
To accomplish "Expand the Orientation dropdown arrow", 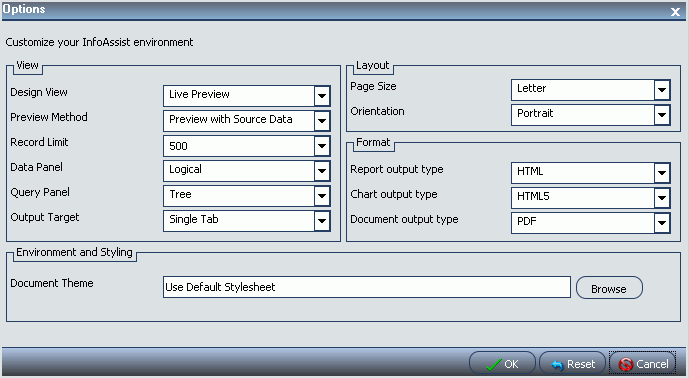I will (x=662, y=115).
